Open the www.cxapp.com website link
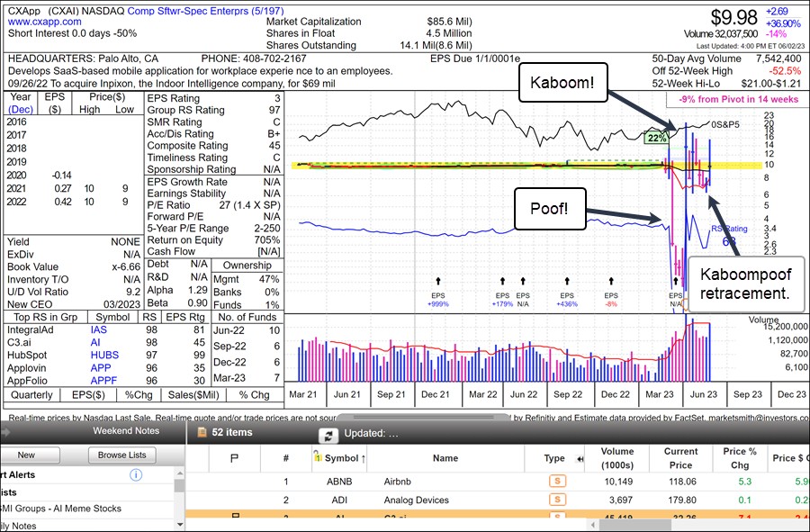Viewport: 810px width, 532px height. click(44, 22)
